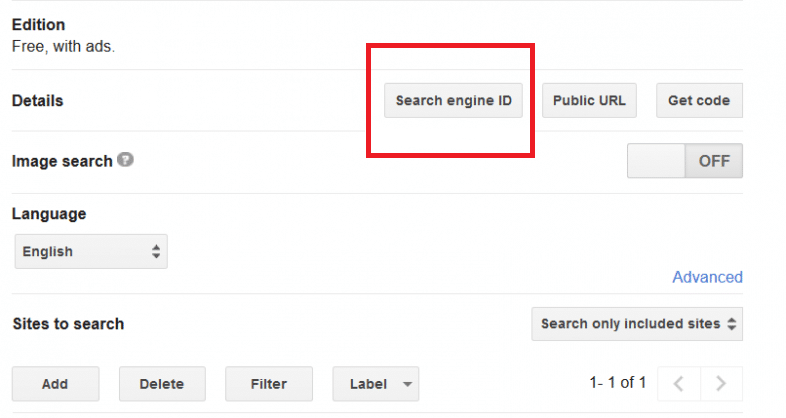Follow the Advanced link
The image size is (786, 418).
pyautogui.click(x=707, y=277)
